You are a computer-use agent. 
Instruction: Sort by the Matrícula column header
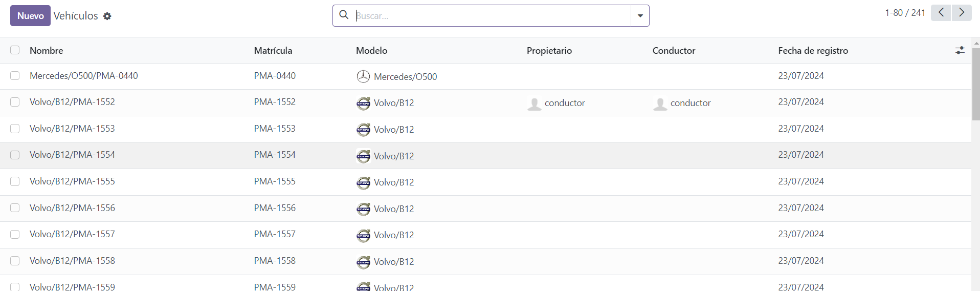click(x=273, y=51)
